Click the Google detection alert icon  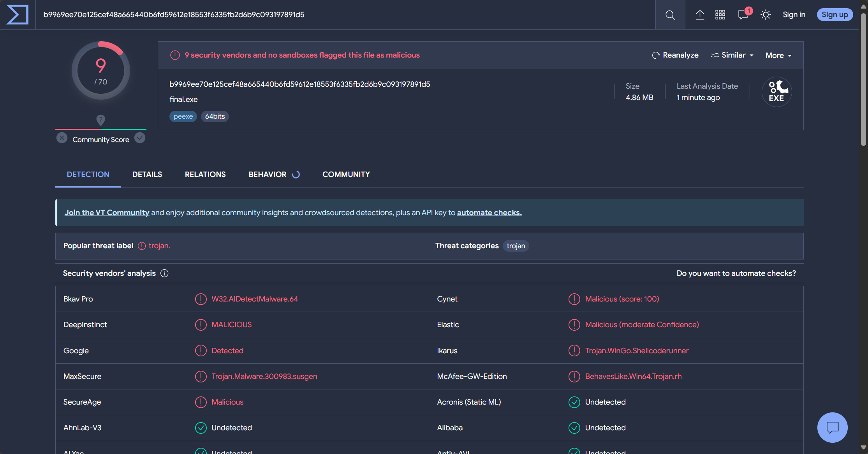pyautogui.click(x=201, y=351)
